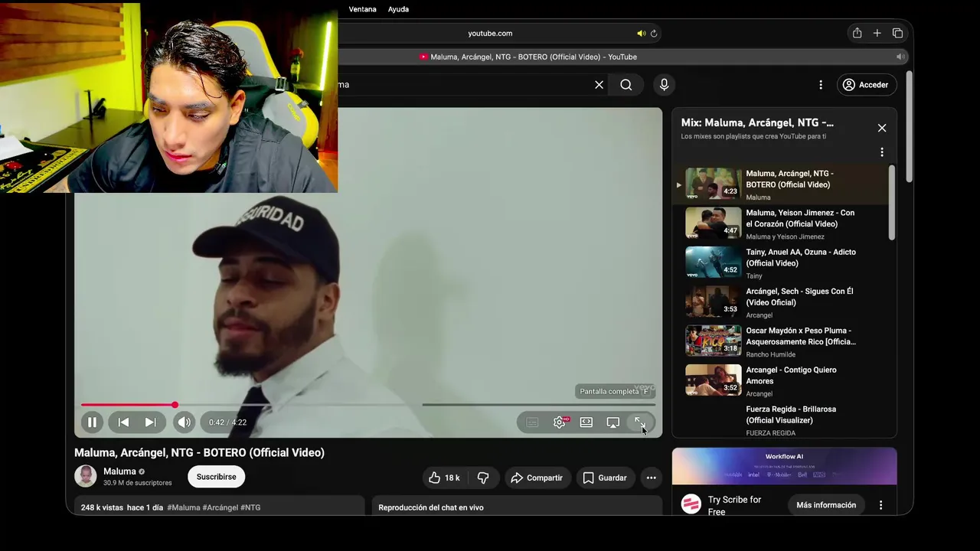Image resolution: width=980 pixels, height=551 pixels.
Task: Select Fuerza Regida - Brillarosa visualizer
Action: coord(781,420)
